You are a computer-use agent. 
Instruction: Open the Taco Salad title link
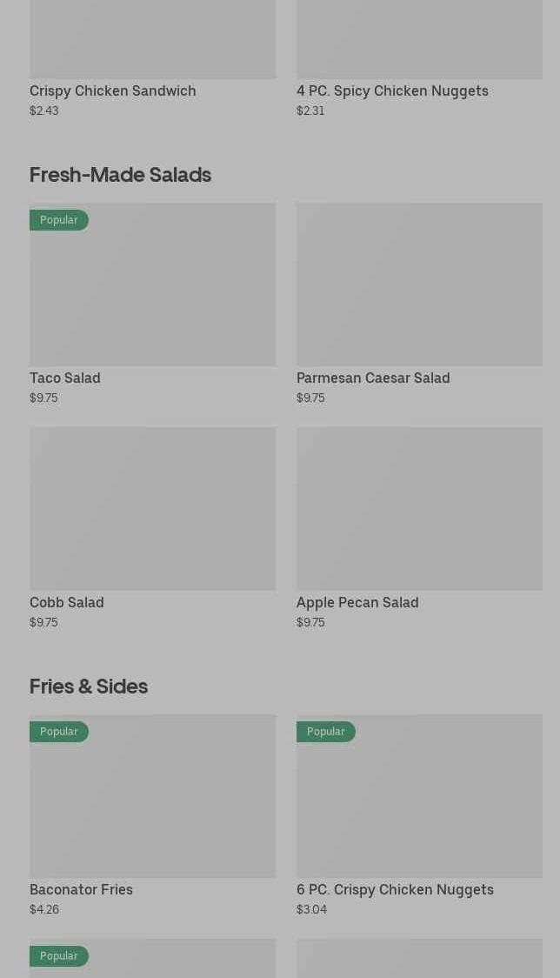click(65, 378)
